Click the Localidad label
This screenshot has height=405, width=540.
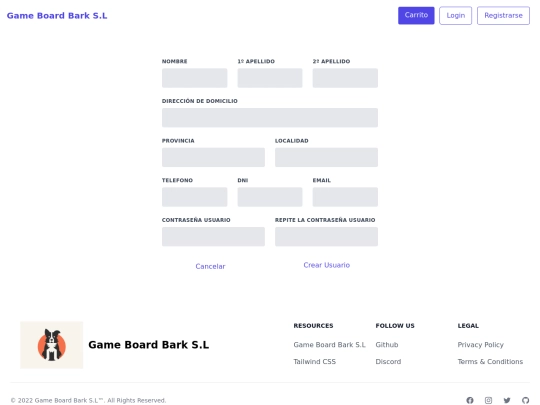[x=292, y=141]
